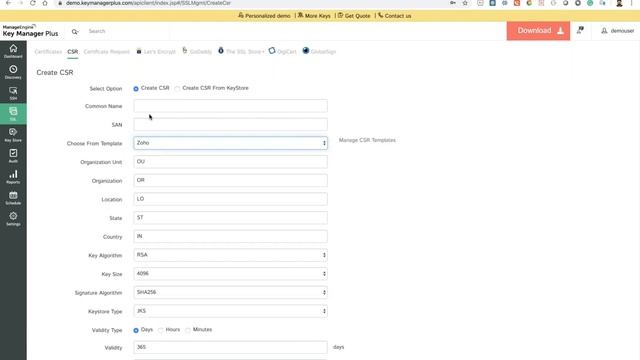Screen dimensions: 640x360
Task: Click the browser back arrow
Action: coord(8,3)
